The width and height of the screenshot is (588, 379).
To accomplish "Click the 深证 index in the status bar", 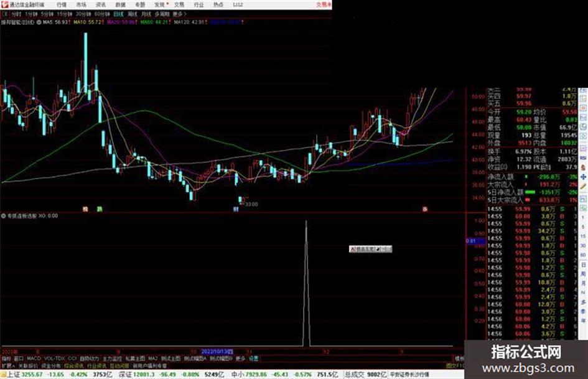I will (x=124, y=374).
